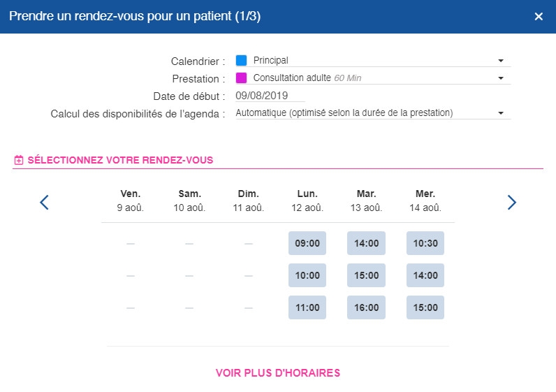
Task: Expand the Prestation dropdown arrow
Action: (x=501, y=78)
